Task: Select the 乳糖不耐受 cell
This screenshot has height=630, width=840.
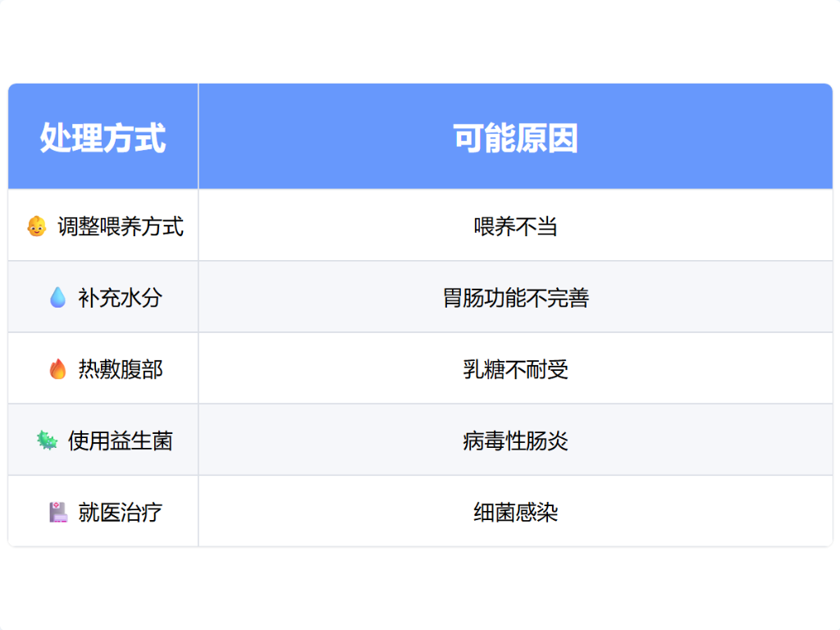Action: click(x=515, y=369)
